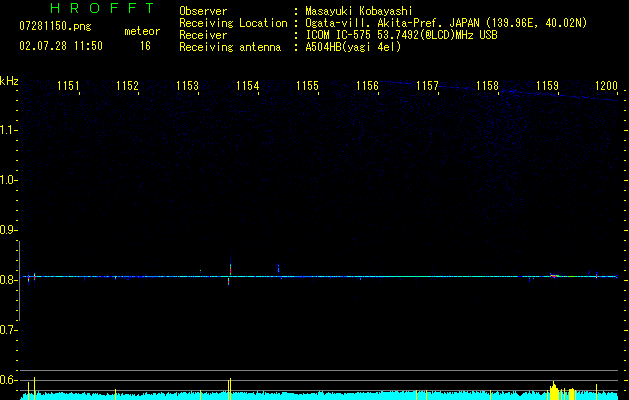The width and height of the screenshot is (629, 400).
Task: Click the 1153 time axis label
Action: tap(187, 85)
